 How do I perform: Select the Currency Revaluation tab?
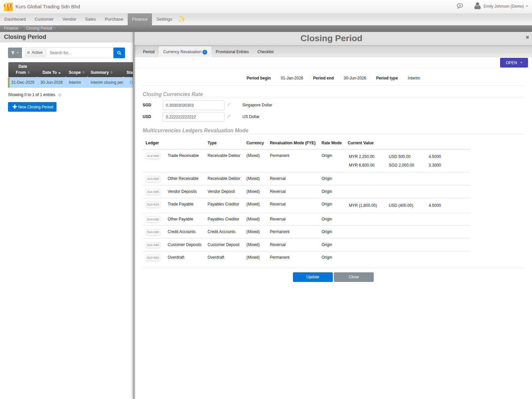click(185, 52)
